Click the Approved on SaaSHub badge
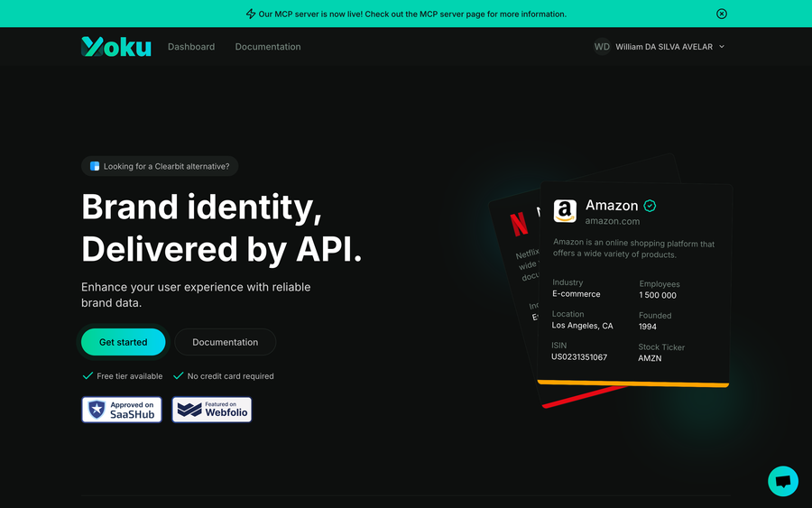 coord(122,410)
